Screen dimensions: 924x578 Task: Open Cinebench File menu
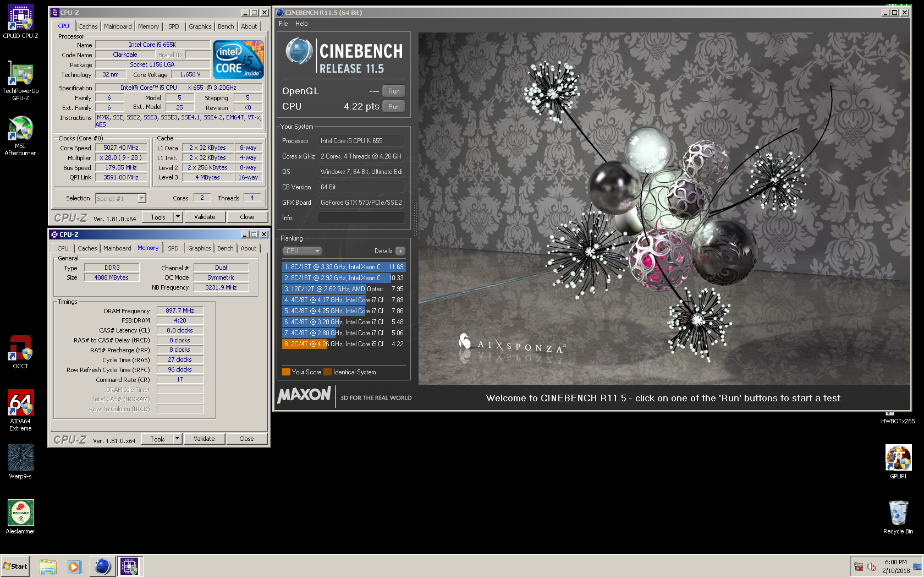[283, 24]
